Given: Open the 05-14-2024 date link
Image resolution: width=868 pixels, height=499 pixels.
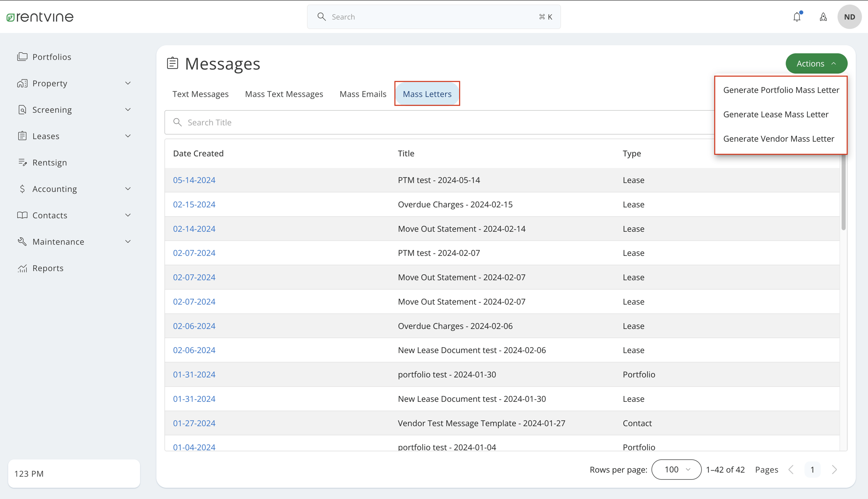Looking at the screenshot, I should (x=194, y=180).
